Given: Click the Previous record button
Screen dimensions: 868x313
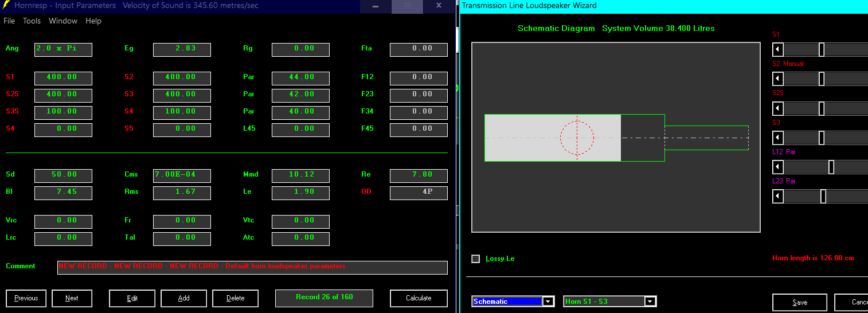Looking at the screenshot, I should 26,298.
